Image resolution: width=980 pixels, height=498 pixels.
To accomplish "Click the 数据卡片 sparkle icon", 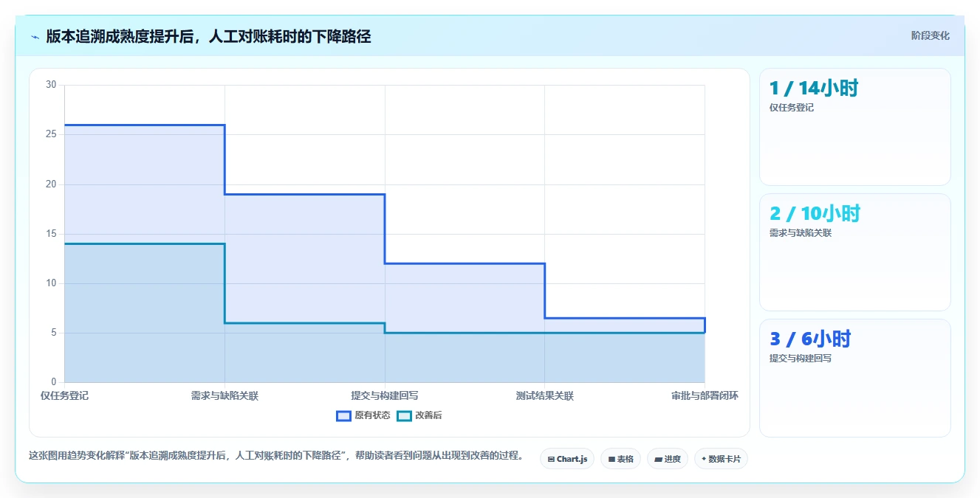I will pos(704,459).
